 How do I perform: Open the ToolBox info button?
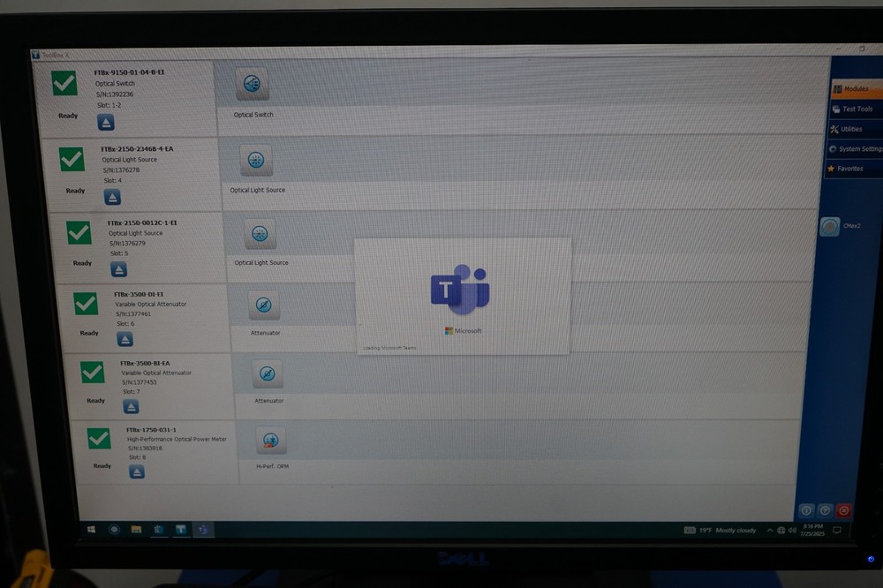pyautogui.click(x=806, y=510)
